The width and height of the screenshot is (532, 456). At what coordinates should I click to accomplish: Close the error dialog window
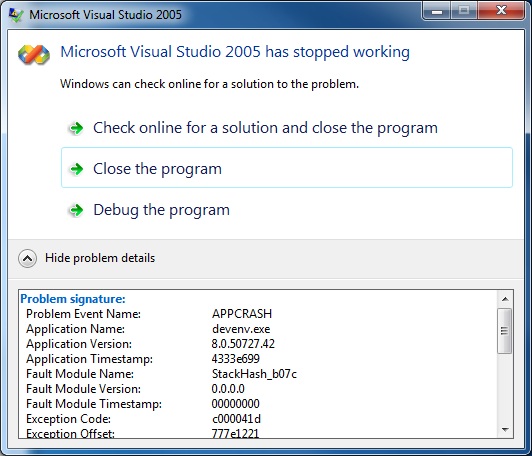501,11
